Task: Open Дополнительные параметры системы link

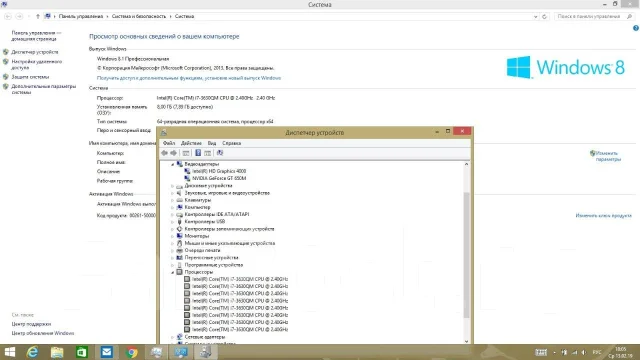Action: (x=44, y=89)
